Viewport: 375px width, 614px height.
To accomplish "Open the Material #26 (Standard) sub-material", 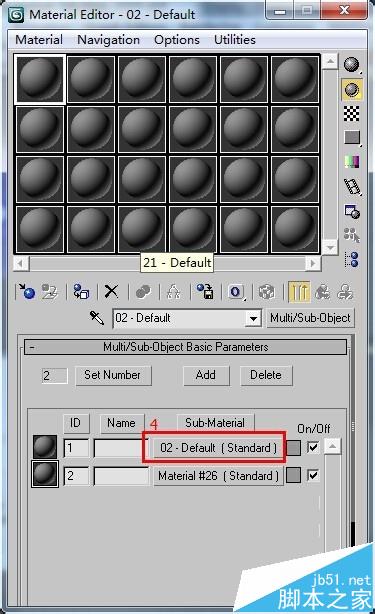I will [x=218, y=476].
